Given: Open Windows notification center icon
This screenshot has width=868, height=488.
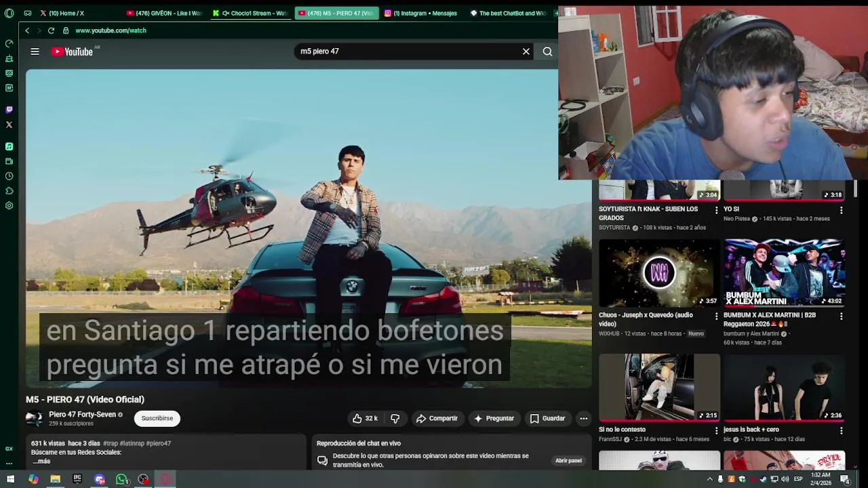Looking at the screenshot, I should (x=845, y=479).
